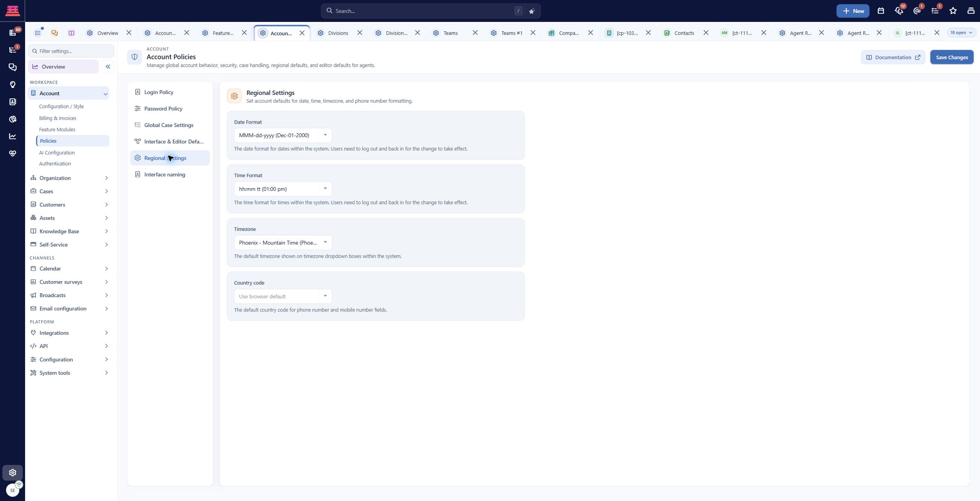
Task: Open left rail task list icon with 1 badge
Action: (x=13, y=50)
